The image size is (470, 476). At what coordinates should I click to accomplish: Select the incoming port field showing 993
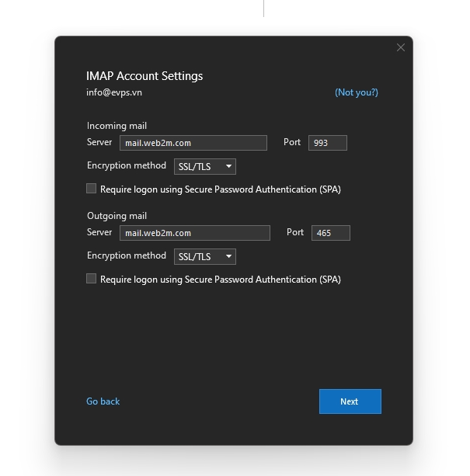coord(327,143)
